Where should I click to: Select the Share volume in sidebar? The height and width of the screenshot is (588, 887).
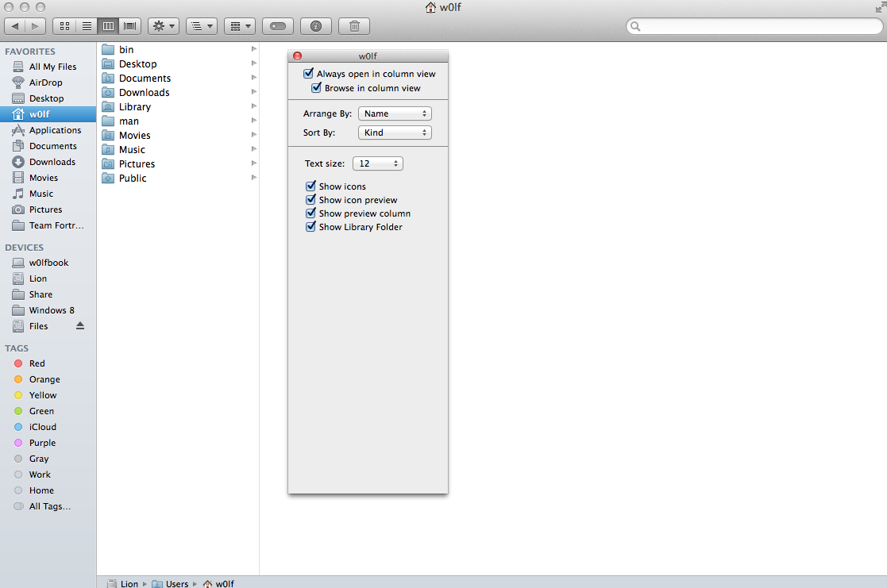coord(48,294)
